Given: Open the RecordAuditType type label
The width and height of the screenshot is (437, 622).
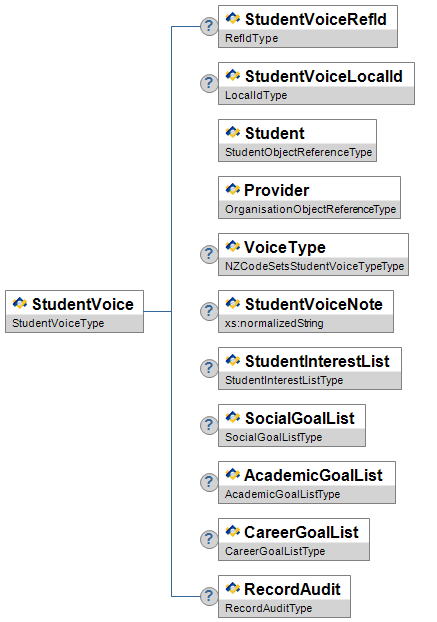Looking at the screenshot, I should coord(268,608).
